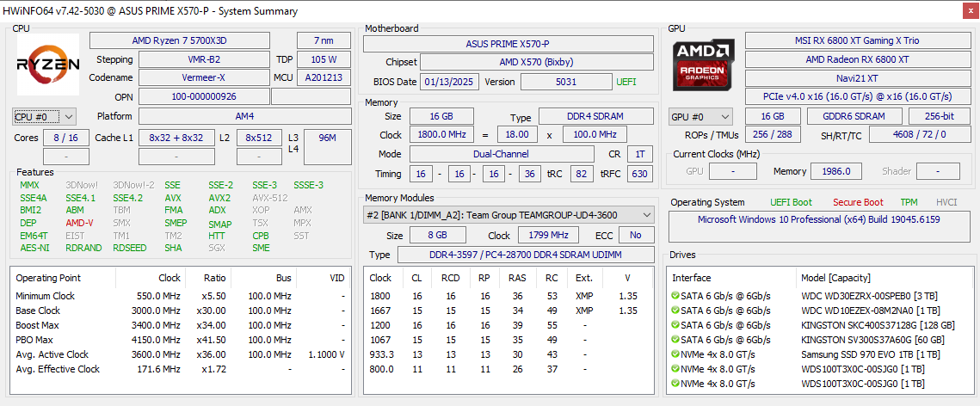This screenshot has height=406, width=980.
Task: Click the RDSEED feature label
Action: pyautogui.click(x=129, y=248)
